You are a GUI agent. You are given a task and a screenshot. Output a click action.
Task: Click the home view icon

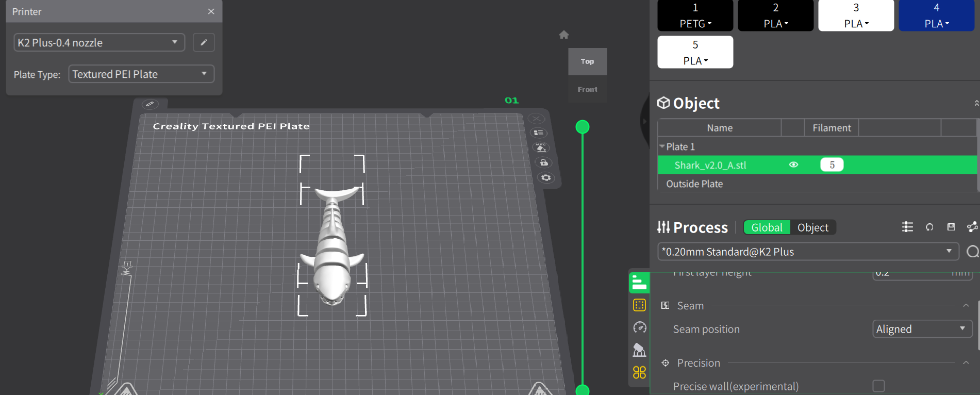pos(563,35)
